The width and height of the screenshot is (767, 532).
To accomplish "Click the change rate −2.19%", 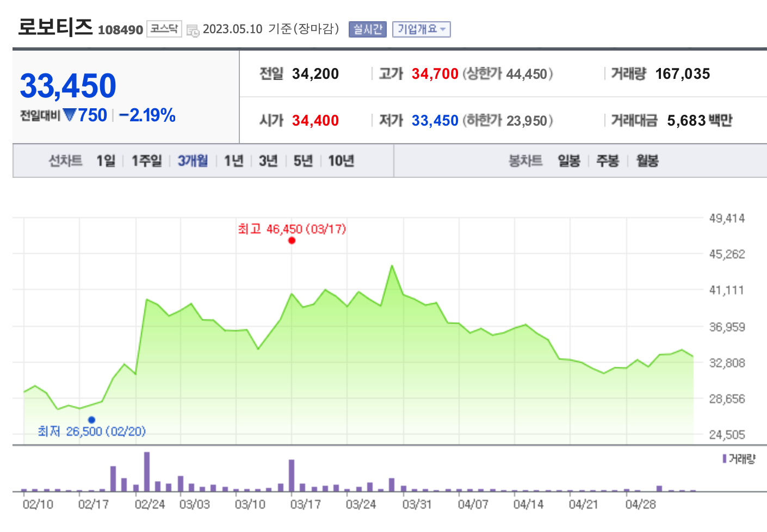I will [147, 115].
